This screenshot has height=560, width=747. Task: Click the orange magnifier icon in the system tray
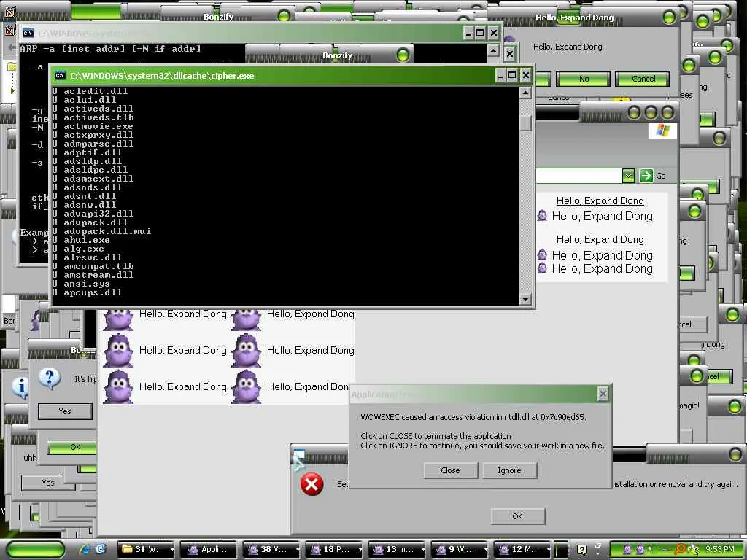[x=680, y=550]
